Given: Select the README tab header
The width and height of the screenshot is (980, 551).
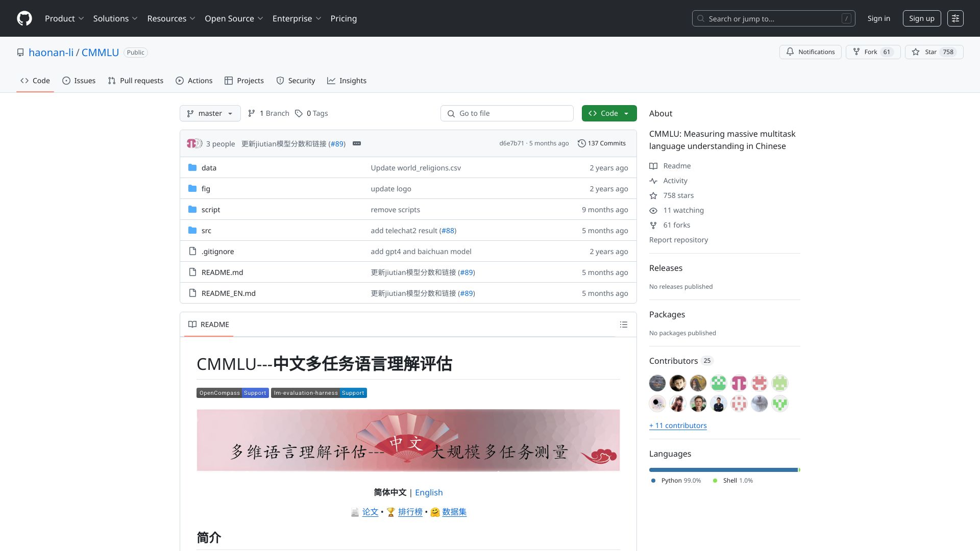Looking at the screenshot, I should pyautogui.click(x=209, y=324).
